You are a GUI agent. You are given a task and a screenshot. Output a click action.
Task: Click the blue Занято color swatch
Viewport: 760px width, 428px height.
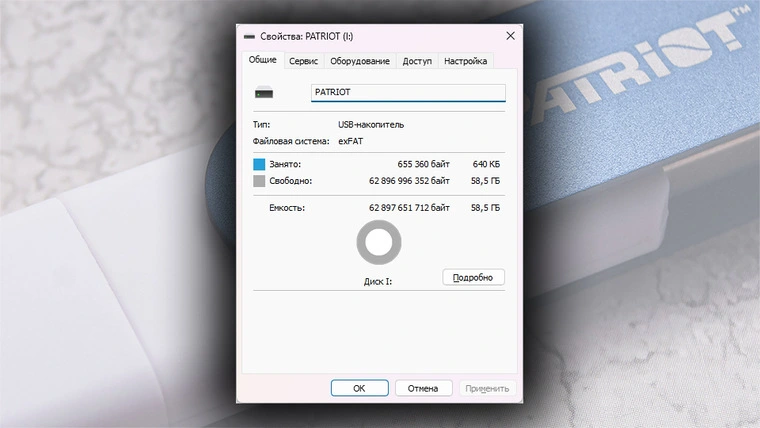tap(259, 164)
